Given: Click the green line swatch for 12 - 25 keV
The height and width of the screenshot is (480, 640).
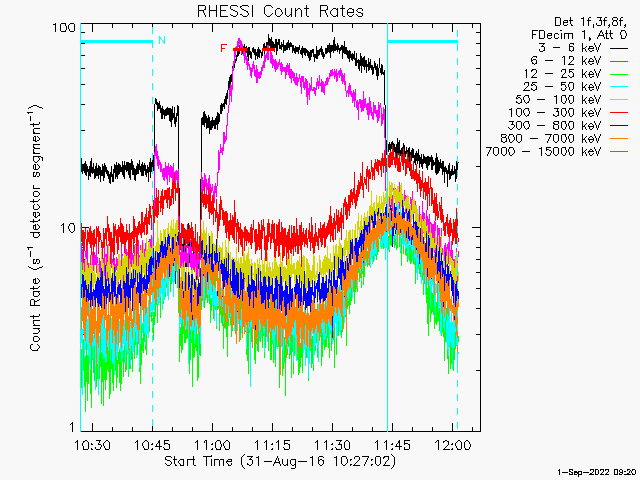Looking at the screenshot, I should click(619, 74).
